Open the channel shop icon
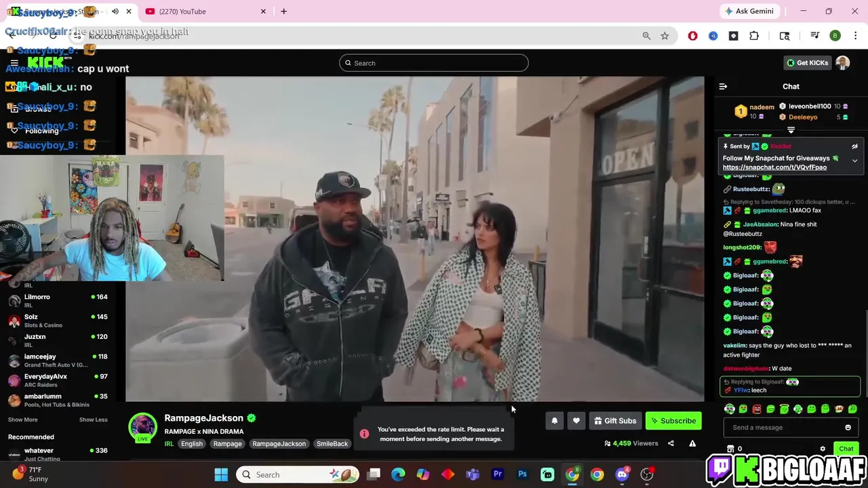The width and height of the screenshot is (868, 488). (730, 449)
